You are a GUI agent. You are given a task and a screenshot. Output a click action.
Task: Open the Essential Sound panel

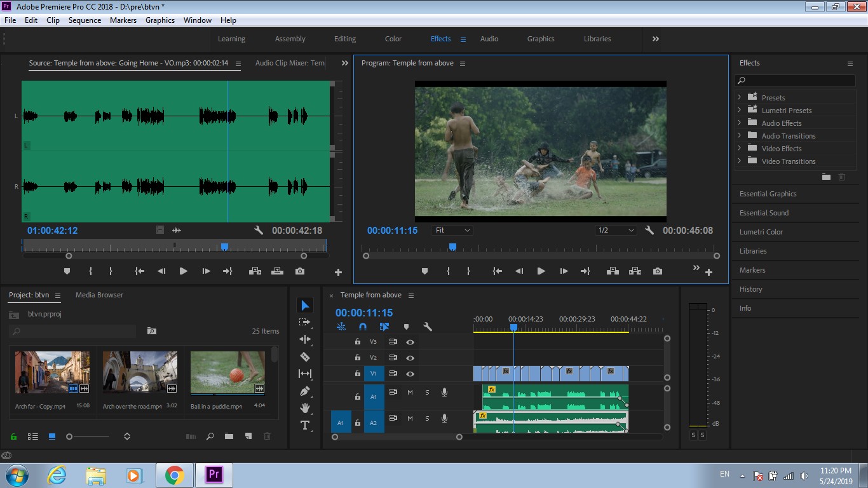click(764, 213)
